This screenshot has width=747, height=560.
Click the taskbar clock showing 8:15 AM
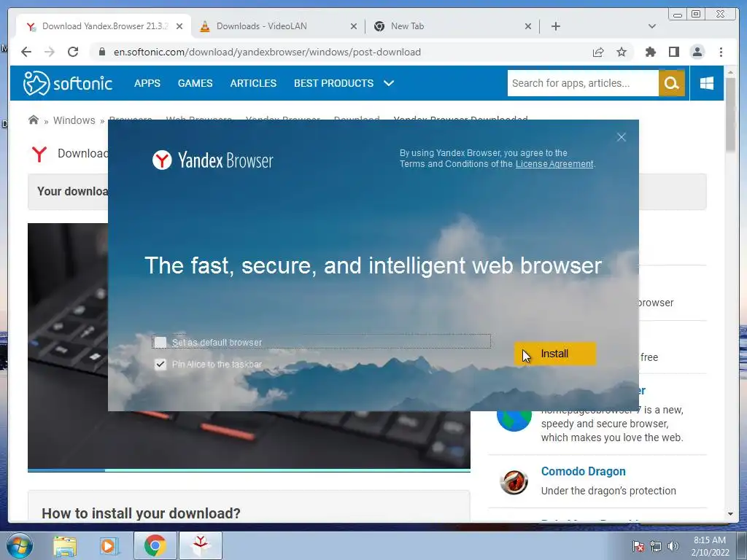coord(710,546)
